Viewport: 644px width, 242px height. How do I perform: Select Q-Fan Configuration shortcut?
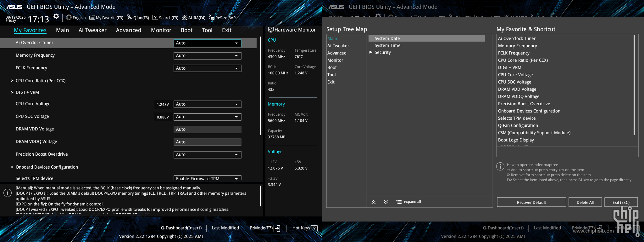(518, 125)
